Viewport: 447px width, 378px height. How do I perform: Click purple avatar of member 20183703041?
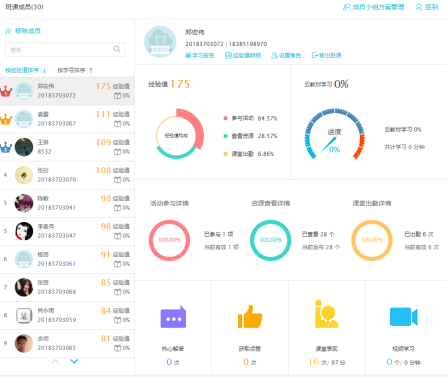click(x=24, y=203)
